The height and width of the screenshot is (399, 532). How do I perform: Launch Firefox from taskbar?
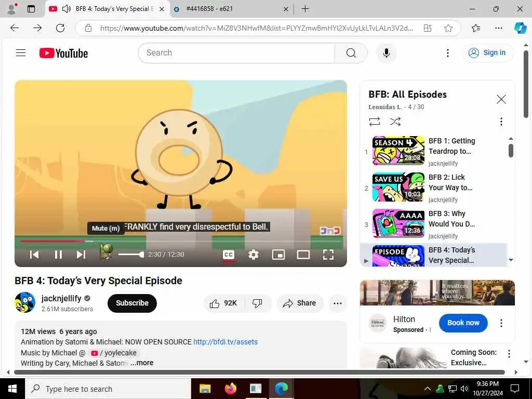click(230, 389)
